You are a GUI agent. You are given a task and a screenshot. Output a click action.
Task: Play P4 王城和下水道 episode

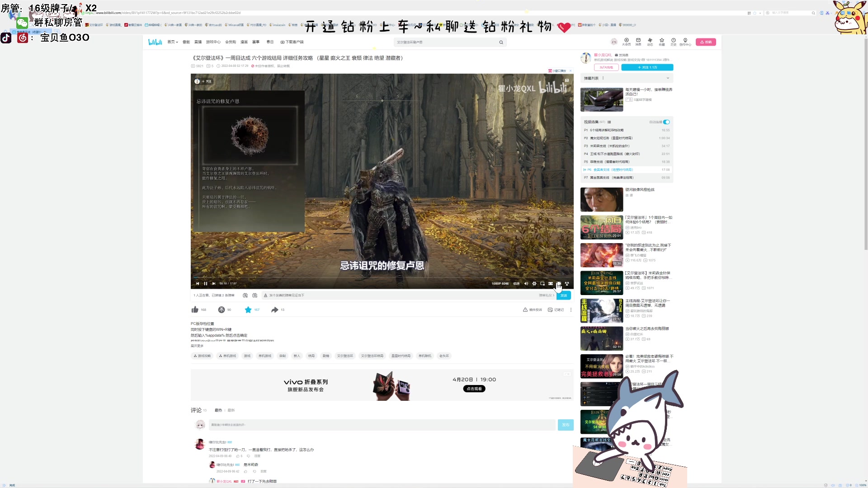[627, 154]
